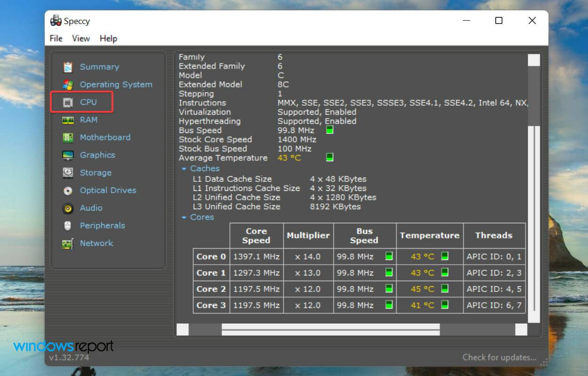
Task: Open the File menu
Action: coord(55,39)
